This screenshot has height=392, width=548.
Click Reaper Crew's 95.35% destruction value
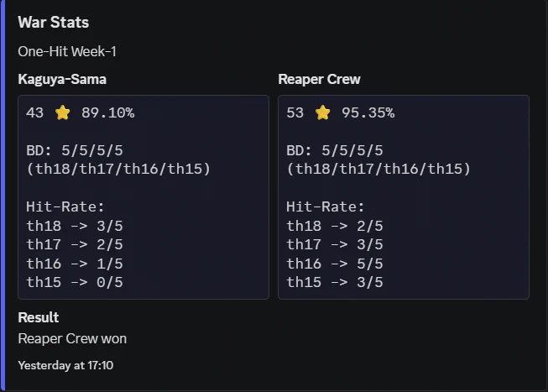(x=368, y=112)
